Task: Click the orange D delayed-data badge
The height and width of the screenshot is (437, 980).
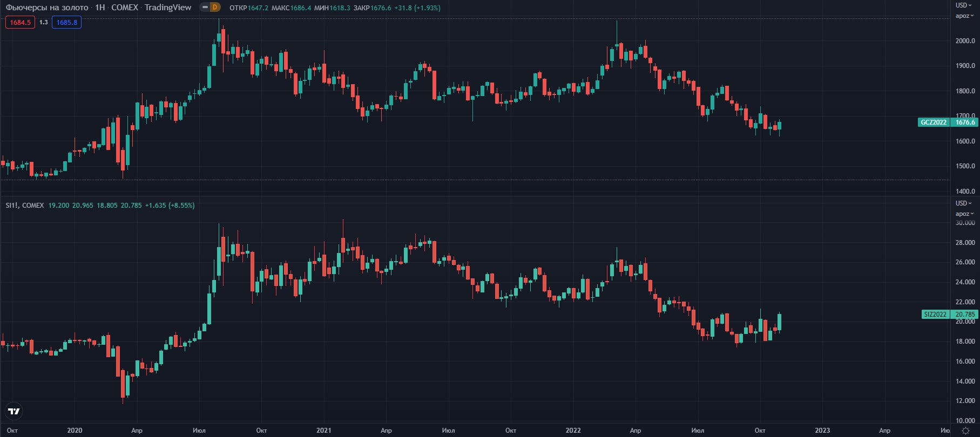Action: click(215, 8)
